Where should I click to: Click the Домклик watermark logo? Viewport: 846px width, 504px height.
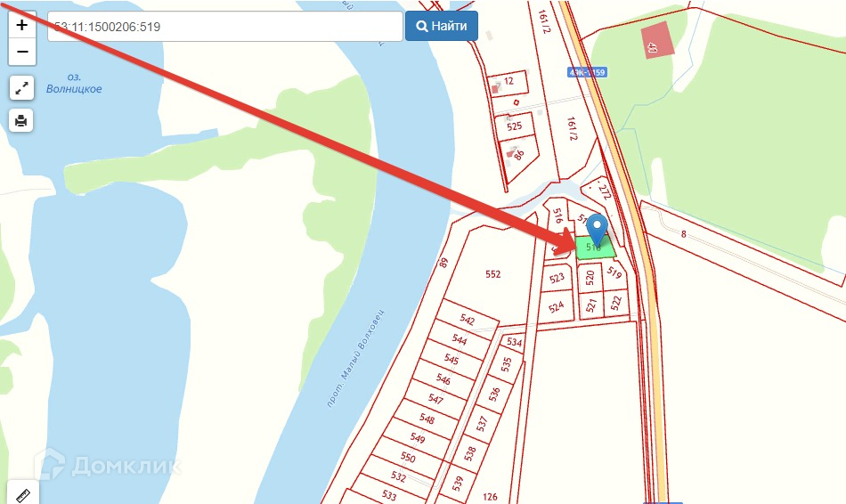tap(107, 465)
